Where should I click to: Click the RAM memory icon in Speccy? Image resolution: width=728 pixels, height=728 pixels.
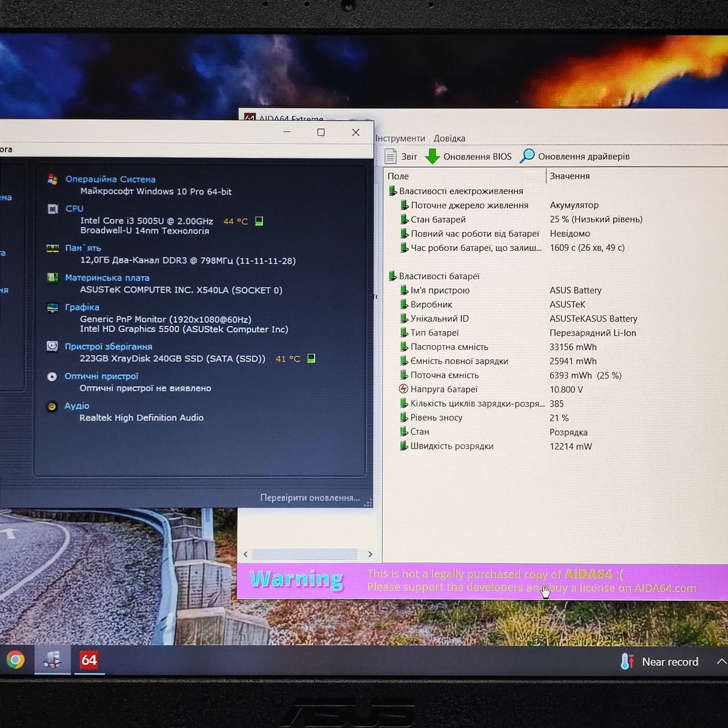pyautogui.click(x=52, y=249)
